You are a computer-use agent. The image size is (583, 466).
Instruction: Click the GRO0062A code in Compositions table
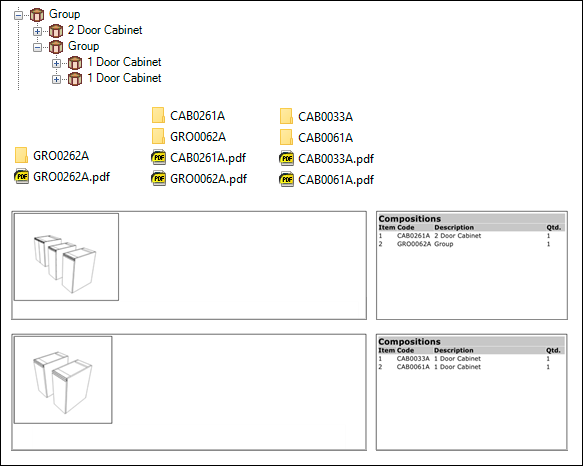(414, 244)
